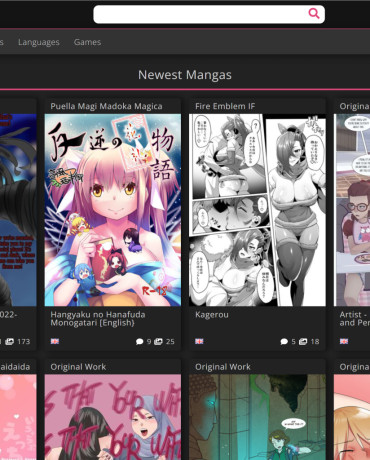The height and width of the screenshot is (460, 370).
Task: Open Original Work label above the pink cover
Action: click(78, 367)
